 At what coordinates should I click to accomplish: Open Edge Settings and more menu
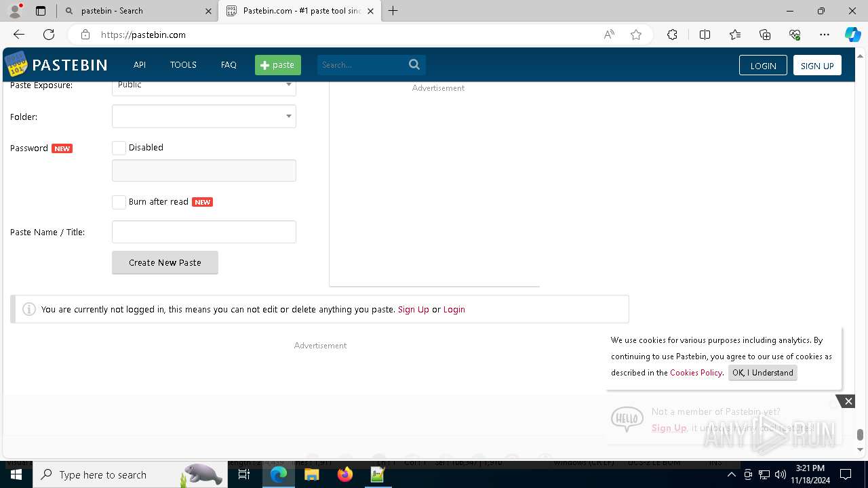coord(825,35)
